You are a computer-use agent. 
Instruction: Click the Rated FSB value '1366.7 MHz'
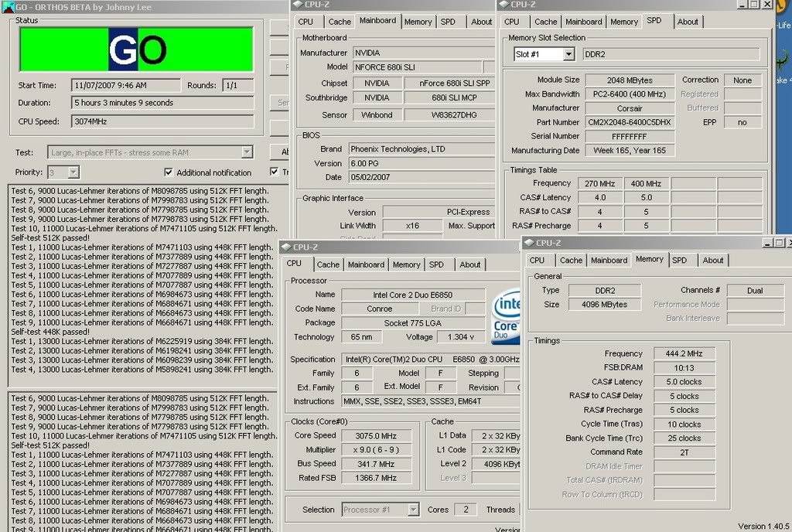tap(377, 478)
